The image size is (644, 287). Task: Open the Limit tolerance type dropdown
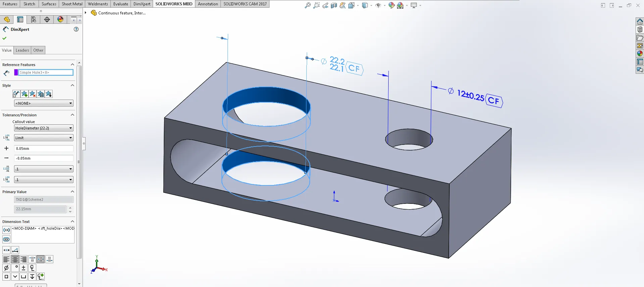[44, 138]
